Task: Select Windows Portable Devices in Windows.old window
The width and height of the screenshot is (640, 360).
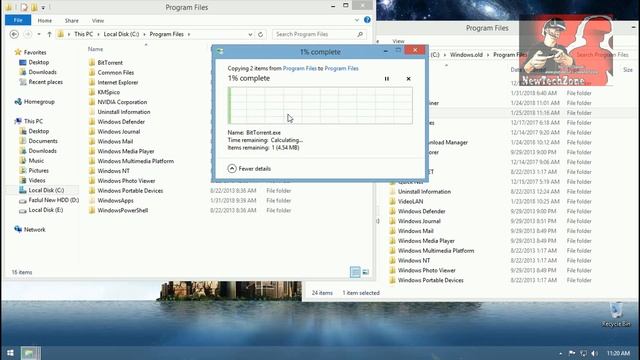Action: [431, 280]
